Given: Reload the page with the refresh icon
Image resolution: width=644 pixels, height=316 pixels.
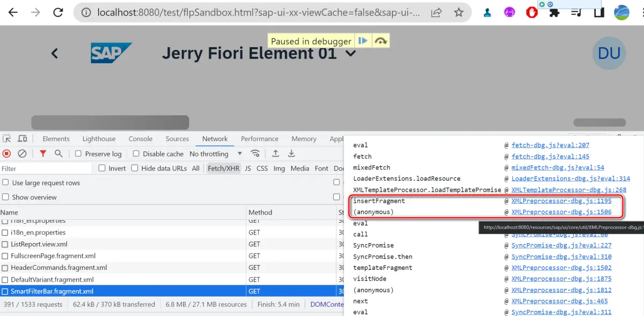Looking at the screenshot, I should [x=58, y=12].
